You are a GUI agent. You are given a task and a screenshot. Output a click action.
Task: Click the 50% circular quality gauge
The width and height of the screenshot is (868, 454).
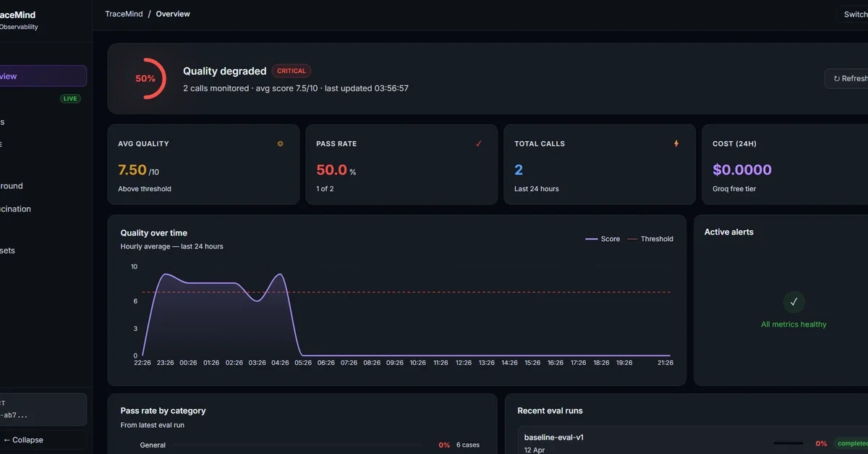145,78
